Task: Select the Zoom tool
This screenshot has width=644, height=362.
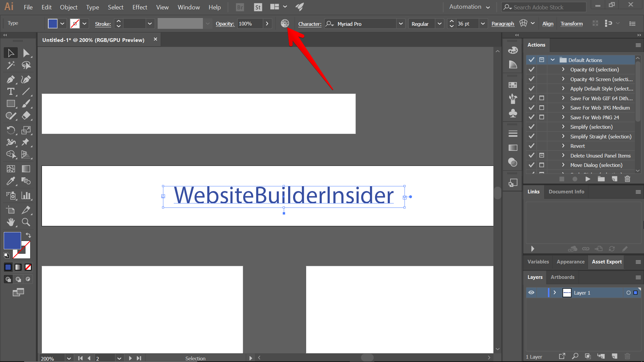Action: pos(26,222)
